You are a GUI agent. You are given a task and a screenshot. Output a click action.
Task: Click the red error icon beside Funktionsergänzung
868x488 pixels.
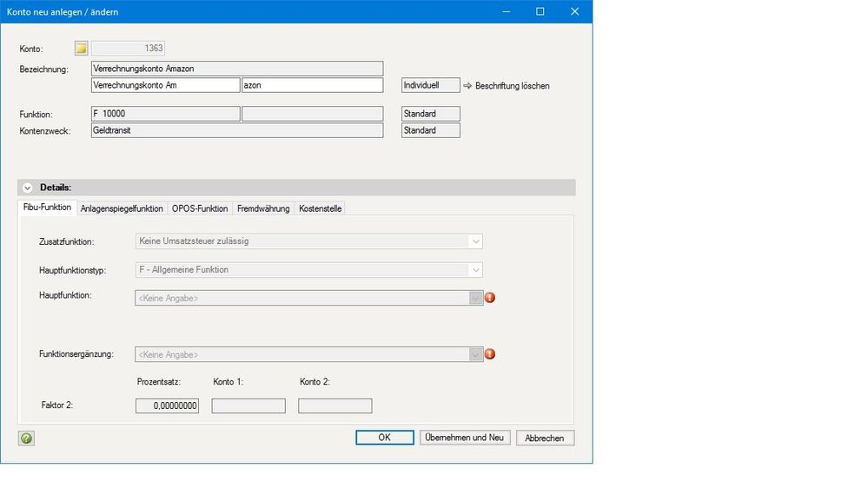(x=490, y=354)
